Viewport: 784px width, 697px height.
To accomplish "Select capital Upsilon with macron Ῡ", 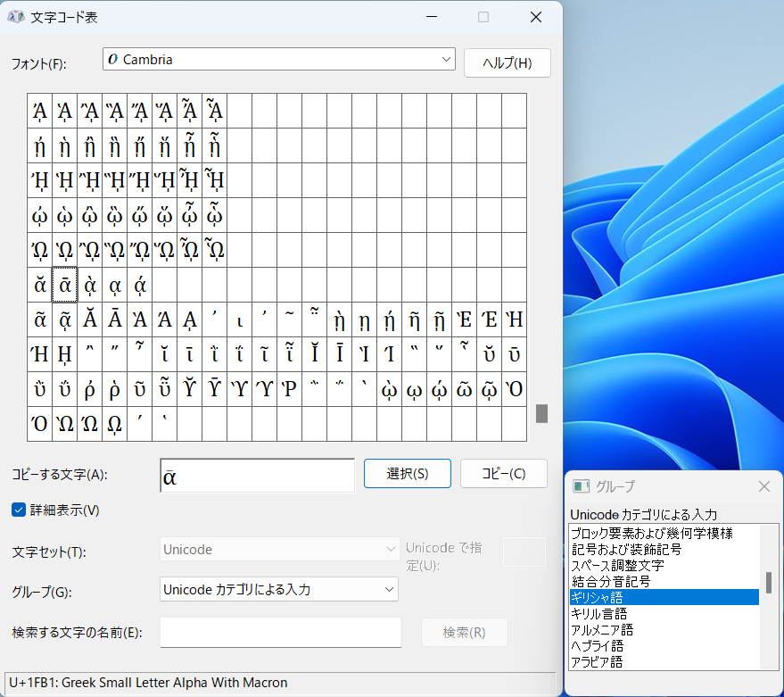I will (214, 389).
